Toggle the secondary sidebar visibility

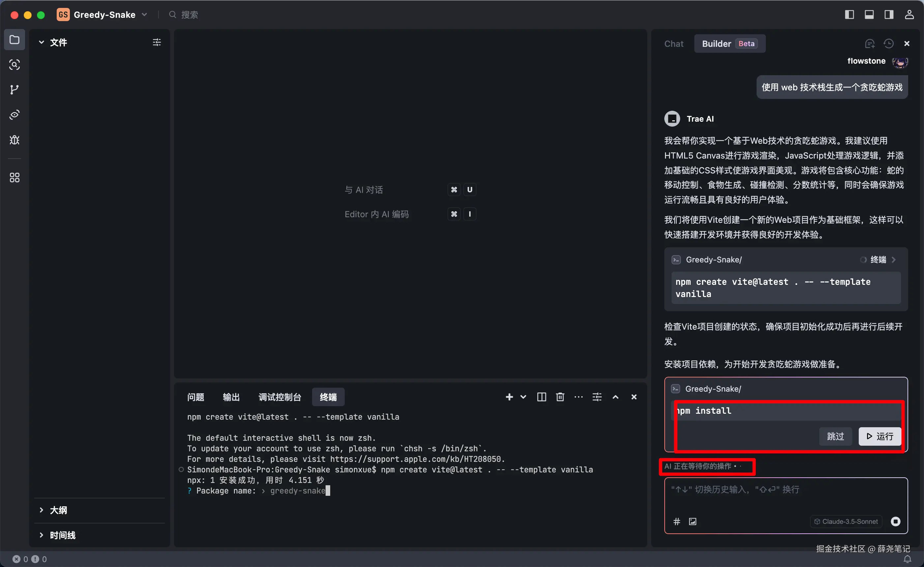click(889, 14)
